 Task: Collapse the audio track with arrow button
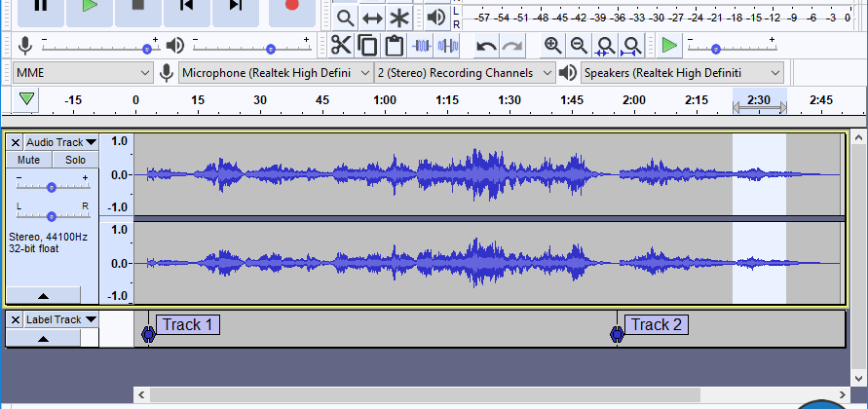[x=43, y=295]
